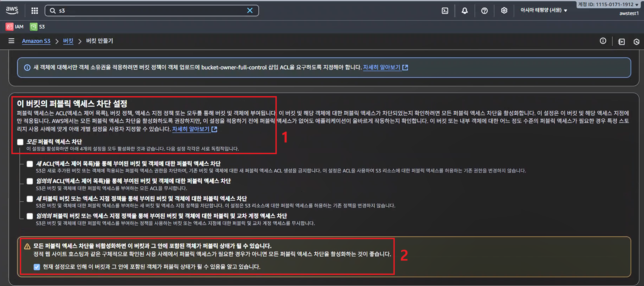Screen dimensions: 644x286
Task: Open the settings gear icon
Action: 504,11
